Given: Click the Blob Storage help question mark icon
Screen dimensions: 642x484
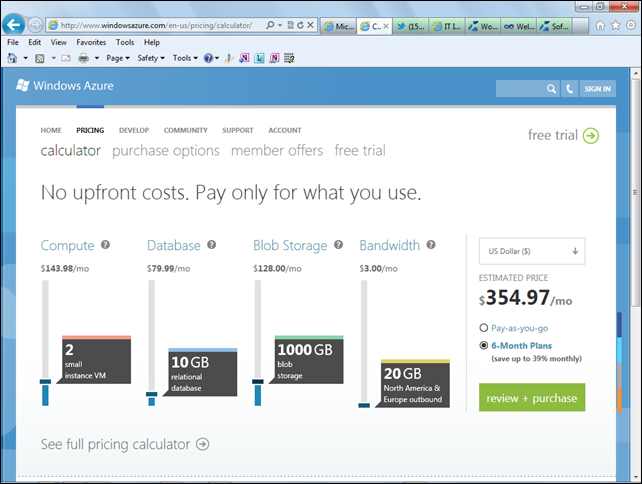Looking at the screenshot, I should tap(338, 245).
